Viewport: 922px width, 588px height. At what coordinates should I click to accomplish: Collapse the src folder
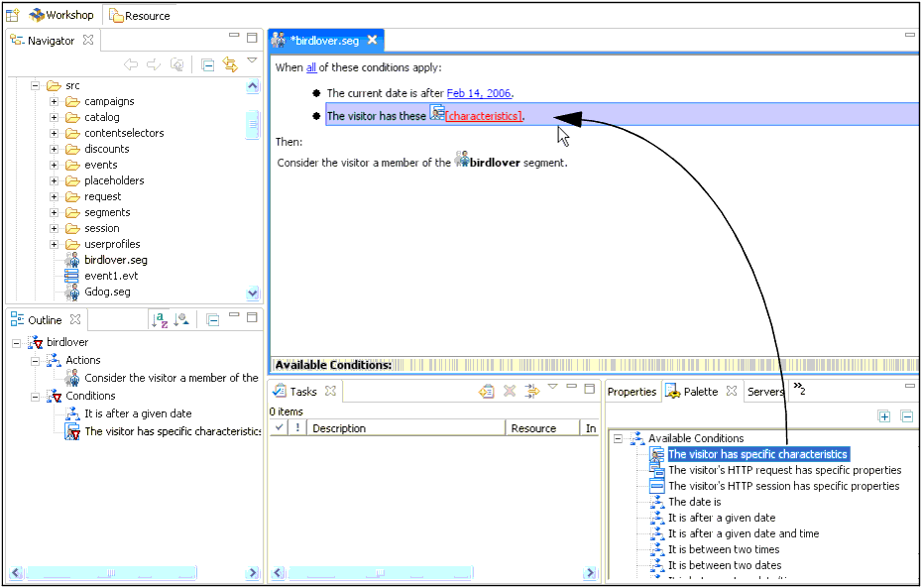click(x=36, y=86)
